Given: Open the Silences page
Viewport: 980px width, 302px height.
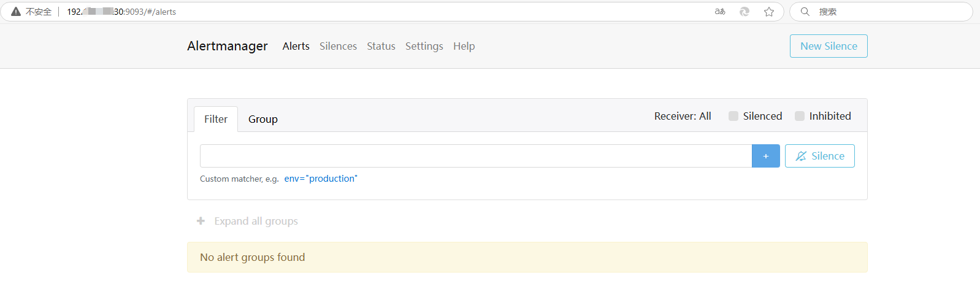Looking at the screenshot, I should (x=338, y=46).
